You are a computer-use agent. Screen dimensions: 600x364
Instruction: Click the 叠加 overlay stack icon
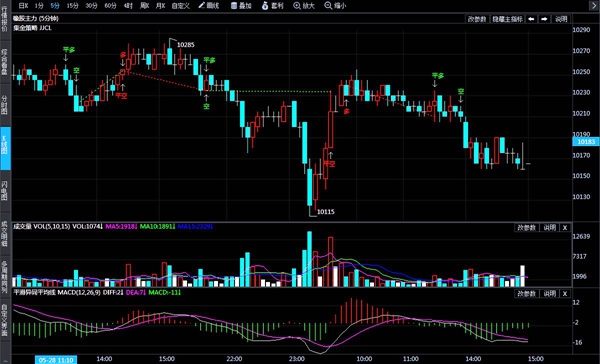[x=241, y=5]
